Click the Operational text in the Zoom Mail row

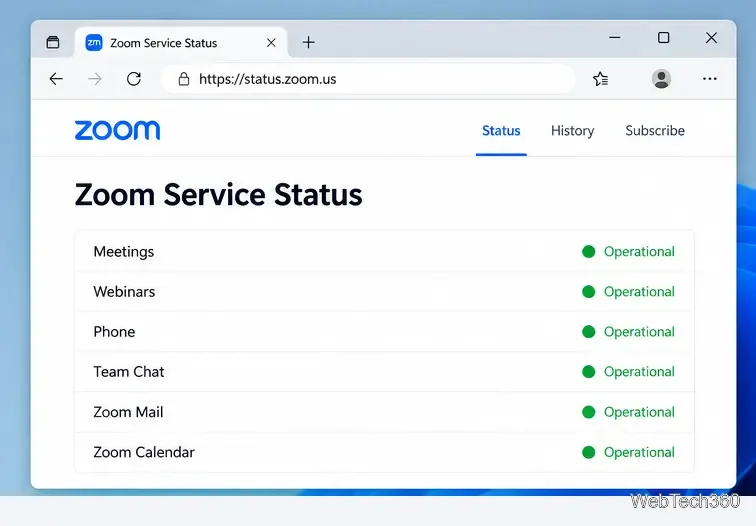[x=639, y=412]
